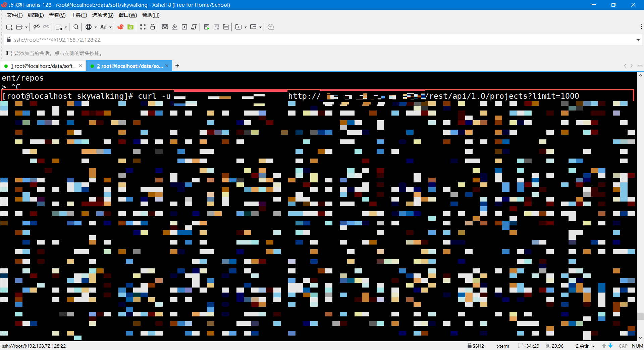Click the New session toolbar icon
Image resolution: width=644 pixels, height=350 pixels.
pyautogui.click(x=9, y=27)
